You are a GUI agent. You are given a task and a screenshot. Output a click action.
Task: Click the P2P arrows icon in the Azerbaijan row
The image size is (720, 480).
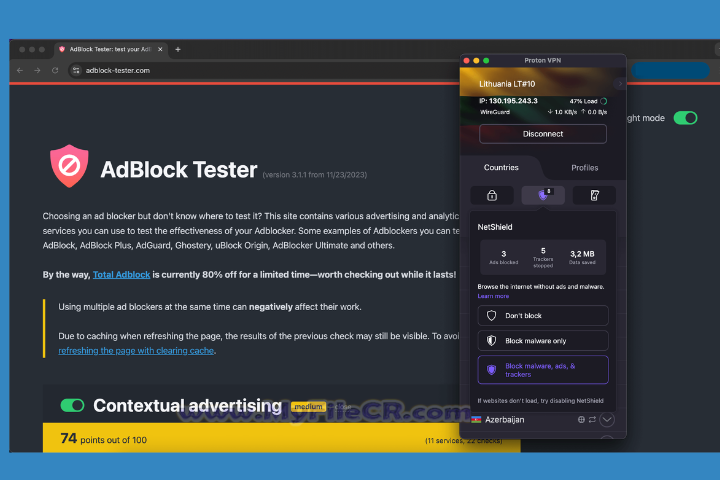(x=592, y=419)
